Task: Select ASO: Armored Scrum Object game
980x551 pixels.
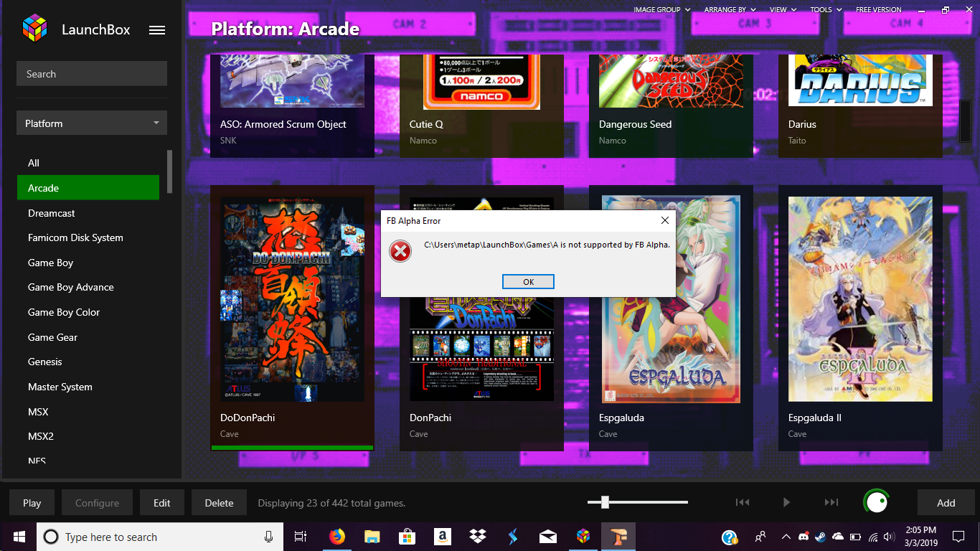Action: click(x=292, y=81)
